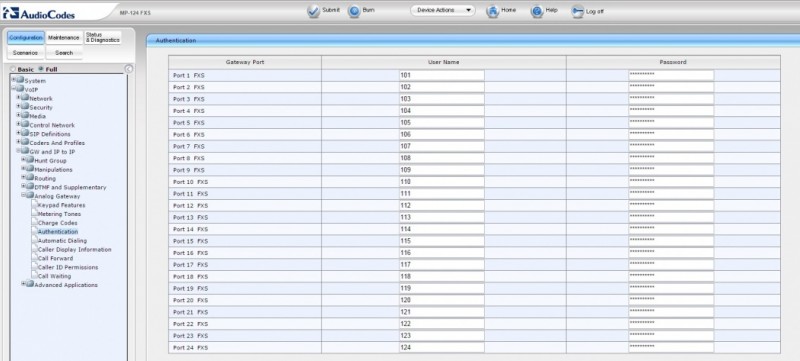Click User Name field showing 124
Image resolution: width=800 pixels, height=361 pixels.
coord(441,348)
